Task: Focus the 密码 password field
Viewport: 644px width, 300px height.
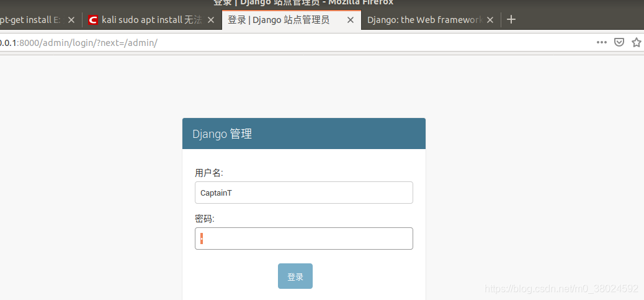Action: [x=304, y=239]
